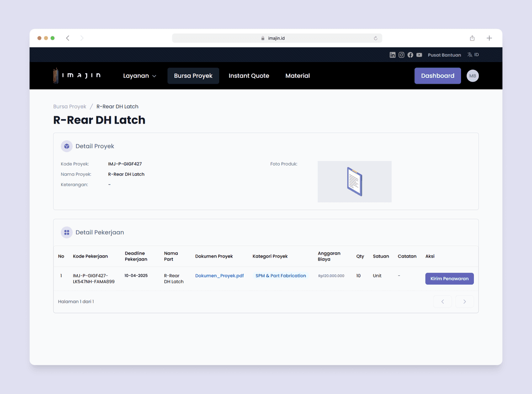Open the Dokumen_Proyek.pdf link
This screenshot has height=394, width=532.
click(x=219, y=276)
